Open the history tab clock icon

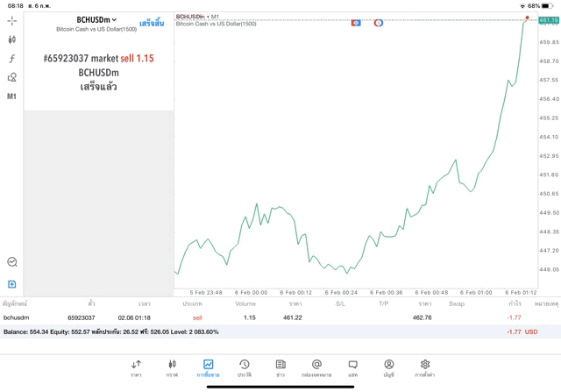click(x=245, y=368)
